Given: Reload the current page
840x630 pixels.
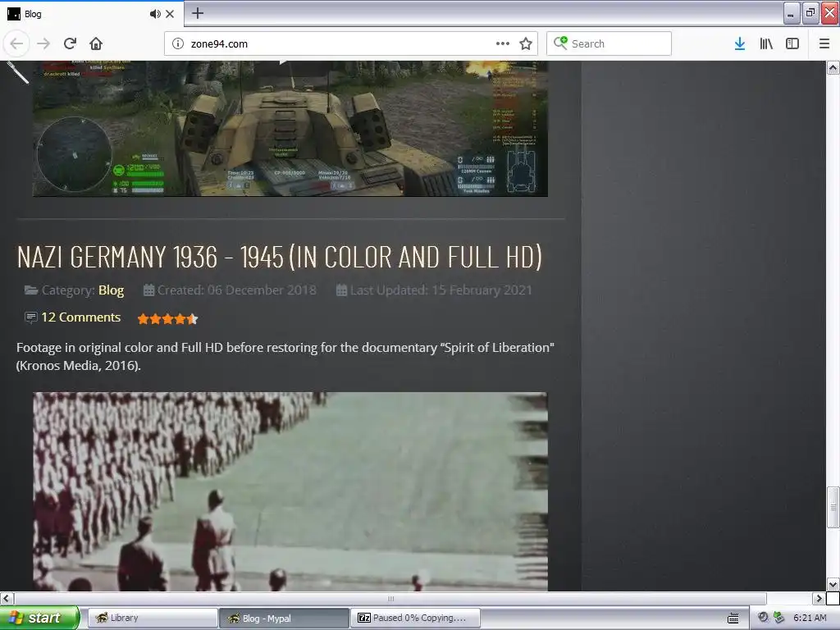Looking at the screenshot, I should pos(70,44).
